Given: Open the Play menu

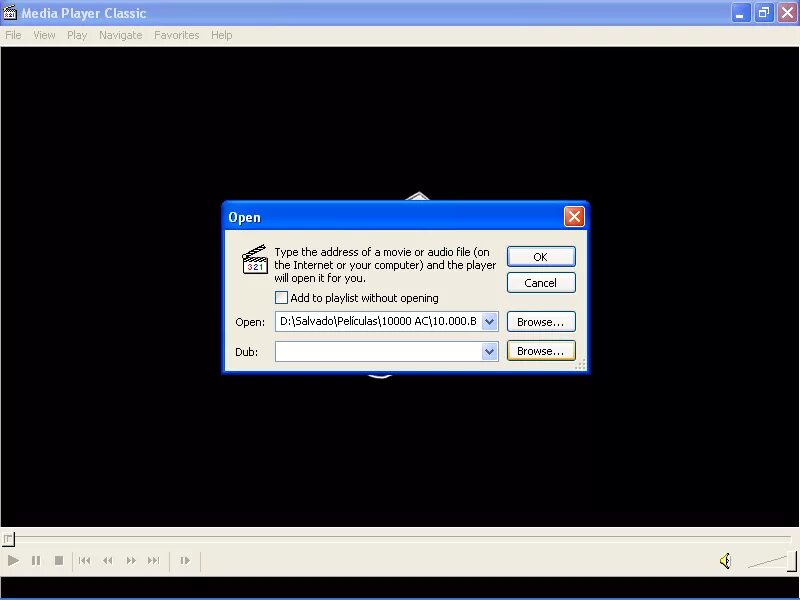Looking at the screenshot, I should (77, 35).
